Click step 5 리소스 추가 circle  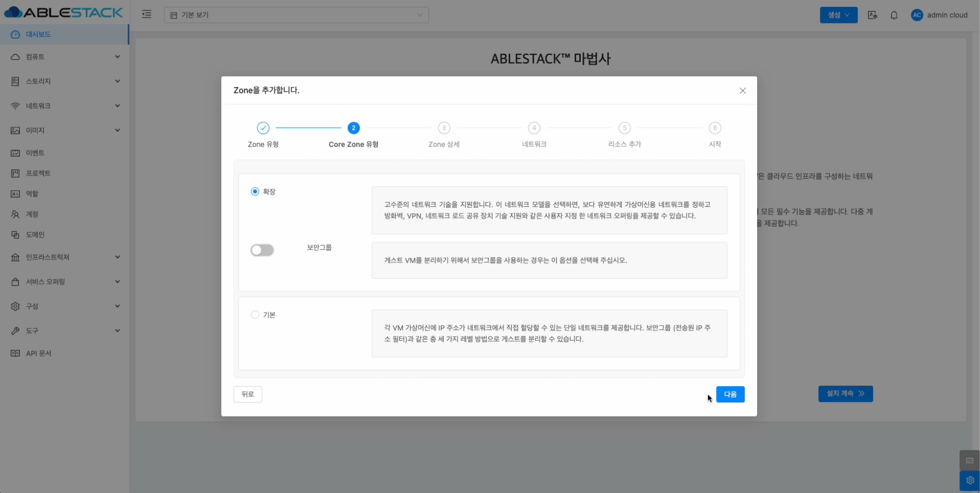pyautogui.click(x=625, y=128)
